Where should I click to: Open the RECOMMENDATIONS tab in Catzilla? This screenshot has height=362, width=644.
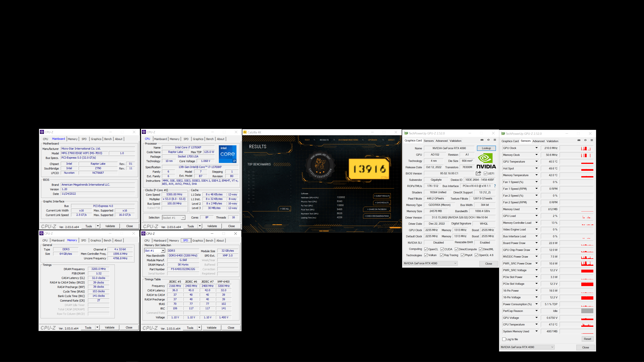point(348,140)
